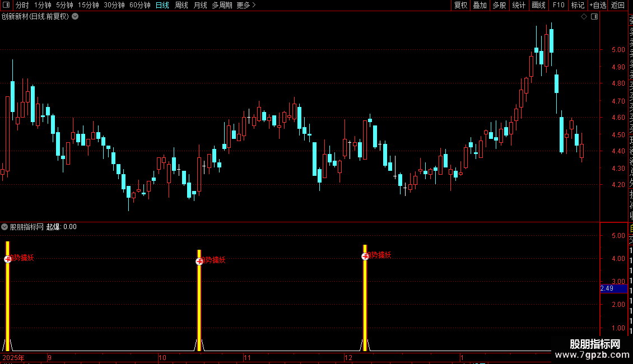Switch to the 分时 tab
The width and height of the screenshot is (633, 364).
click(22, 5)
